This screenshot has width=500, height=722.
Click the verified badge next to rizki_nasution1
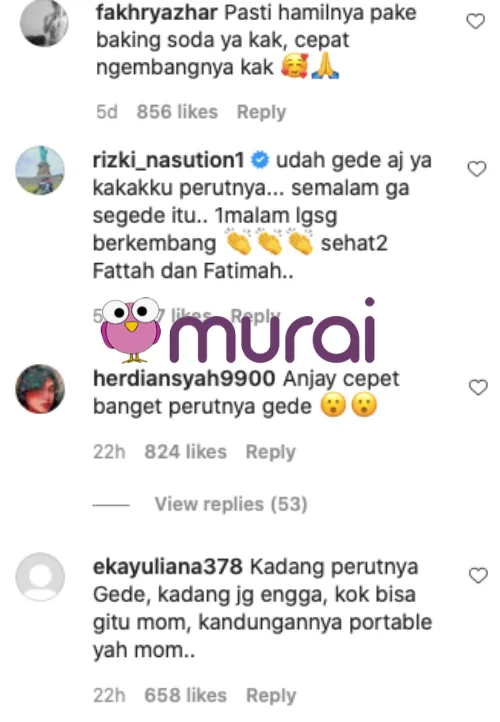(260, 160)
